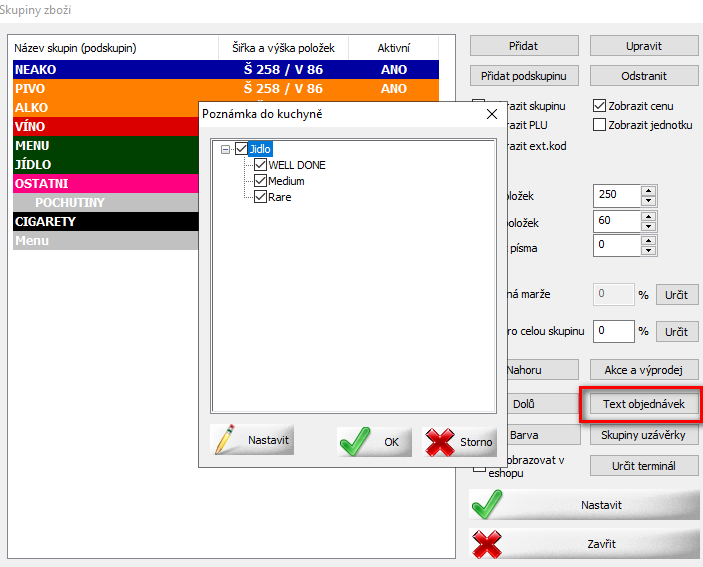Increase the 250 value with up arrow

(x=648, y=190)
